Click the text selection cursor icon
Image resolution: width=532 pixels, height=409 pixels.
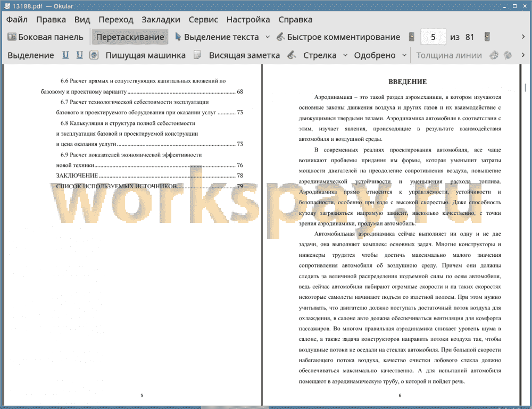178,37
